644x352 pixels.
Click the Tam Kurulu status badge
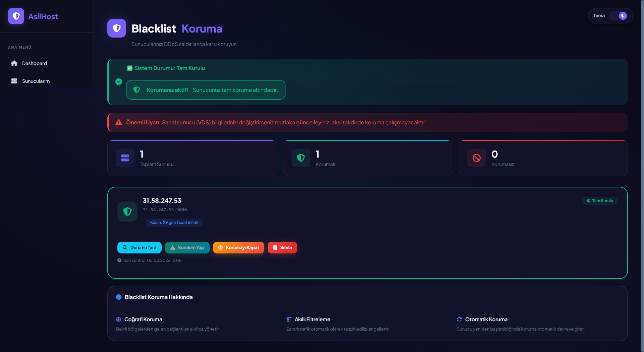click(x=600, y=201)
